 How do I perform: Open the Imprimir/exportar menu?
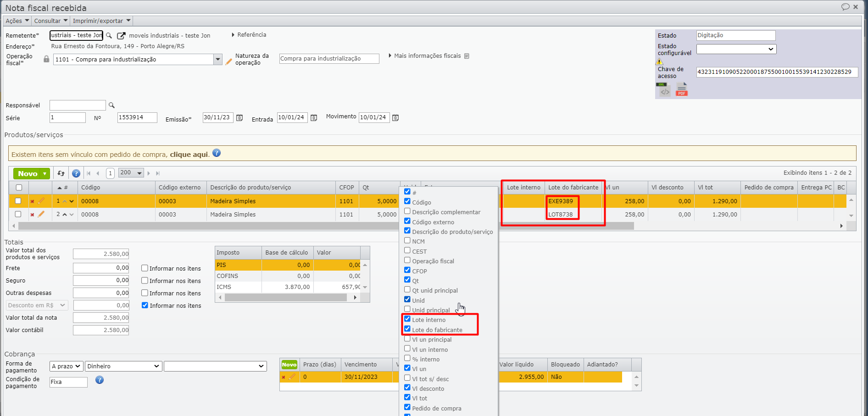pyautogui.click(x=102, y=21)
